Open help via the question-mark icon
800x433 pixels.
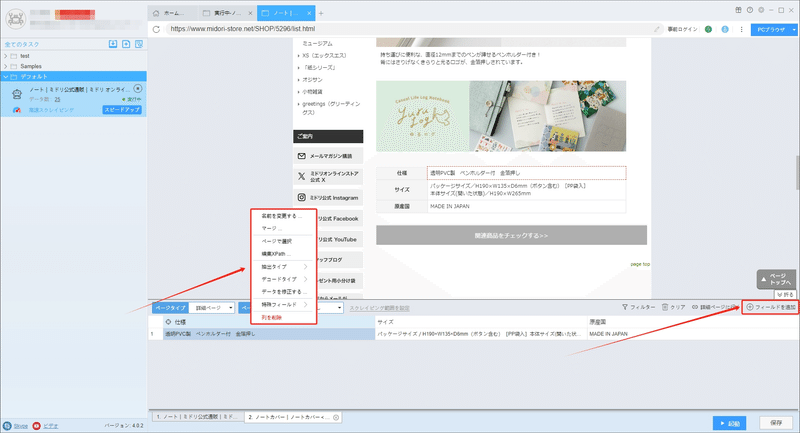(x=749, y=10)
